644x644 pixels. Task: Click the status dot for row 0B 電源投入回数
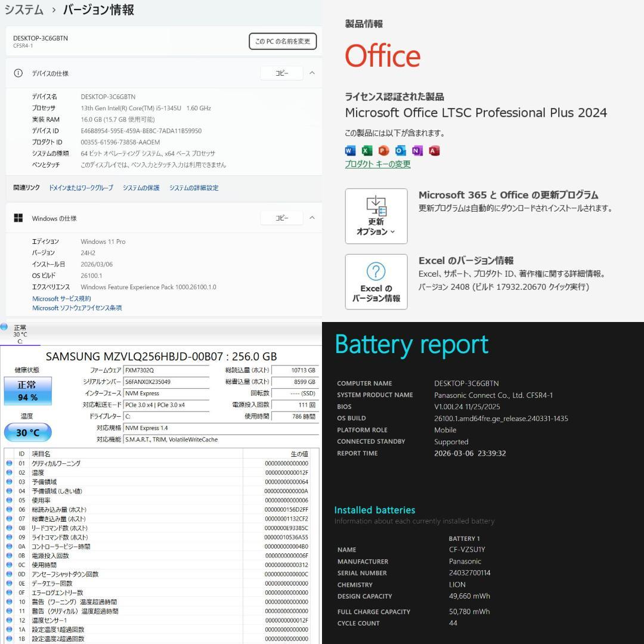click(x=10, y=556)
